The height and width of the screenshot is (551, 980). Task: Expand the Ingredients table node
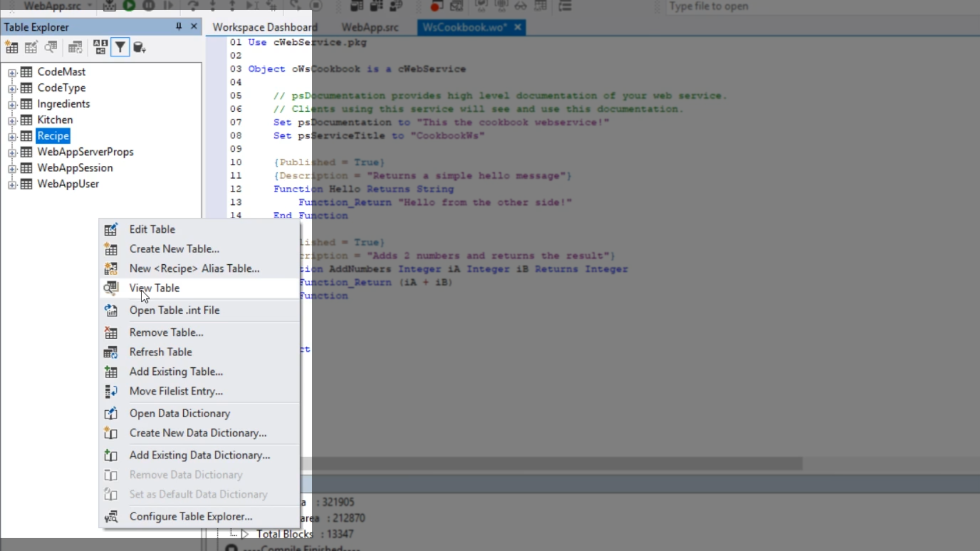tap(12, 105)
